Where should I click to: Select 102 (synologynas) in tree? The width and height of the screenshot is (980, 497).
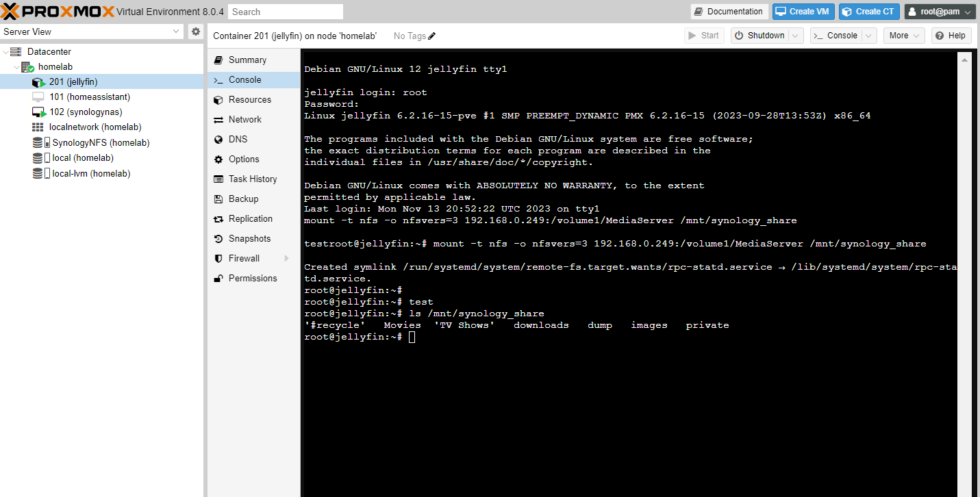coord(86,112)
